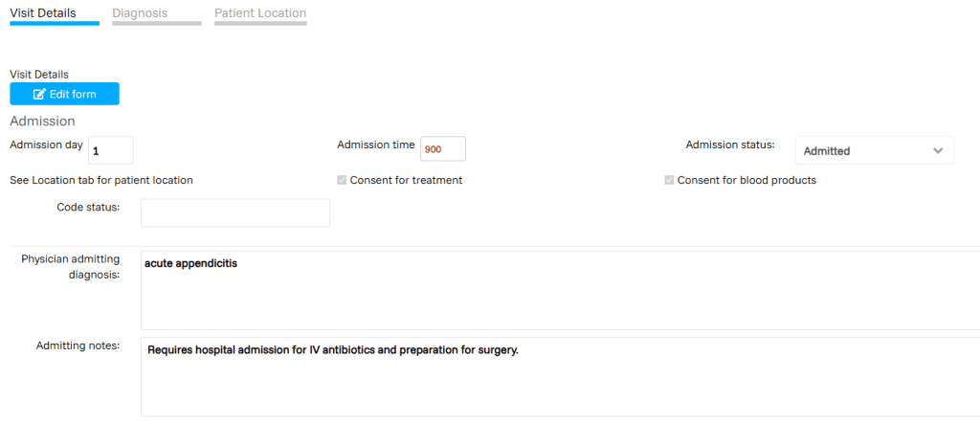Click the Physician admitting diagnosis text box
This screenshot has width=980, height=423.
coord(559,290)
